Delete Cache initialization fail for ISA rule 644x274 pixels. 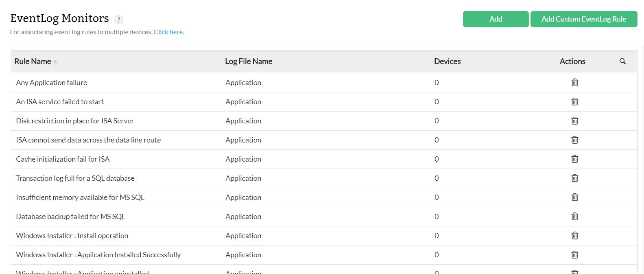(x=574, y=159)
